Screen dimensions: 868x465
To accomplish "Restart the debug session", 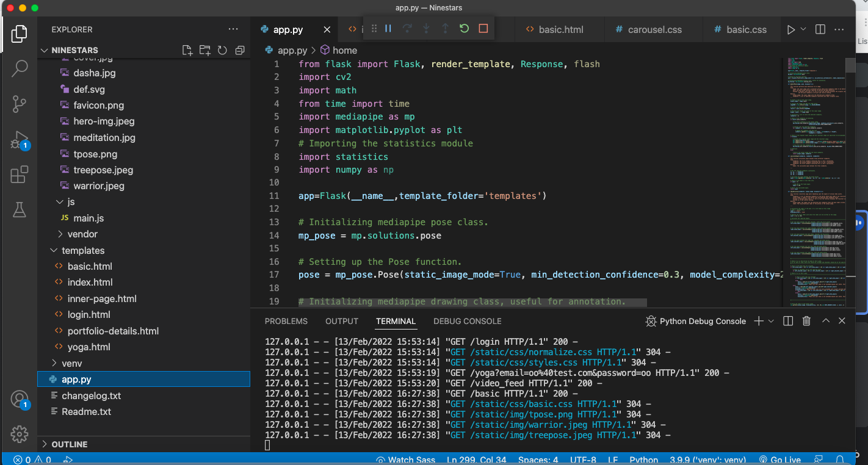I will click(x=464, y=29).
